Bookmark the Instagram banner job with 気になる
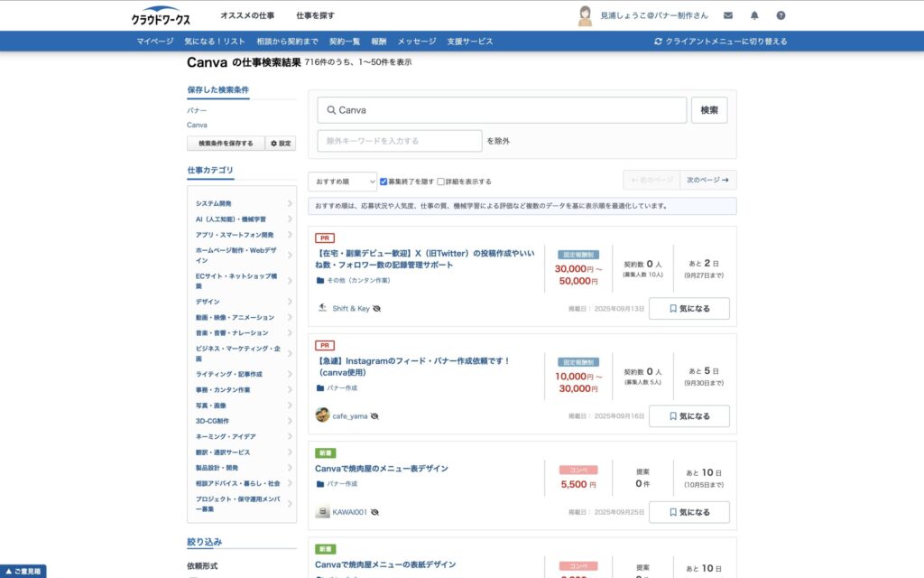The height and width of the screenshot is (578, 924). pos(689,416)
